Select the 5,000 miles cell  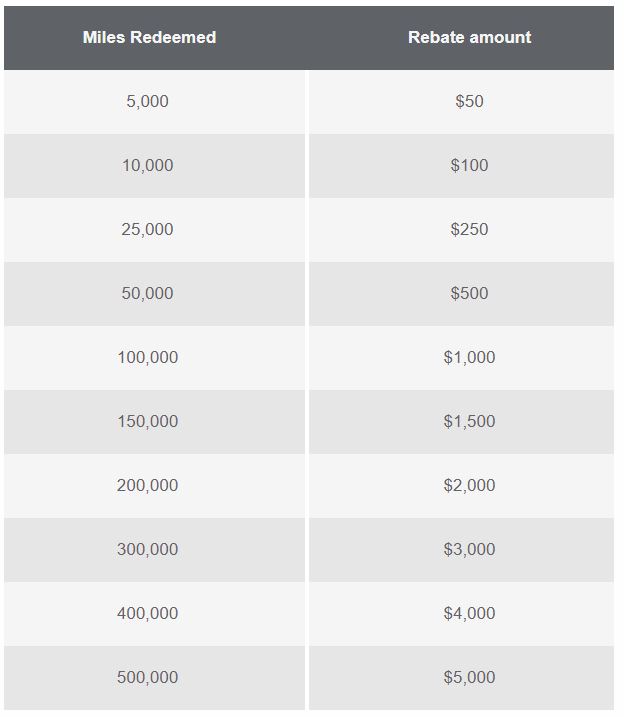click(x=148, y=102)
